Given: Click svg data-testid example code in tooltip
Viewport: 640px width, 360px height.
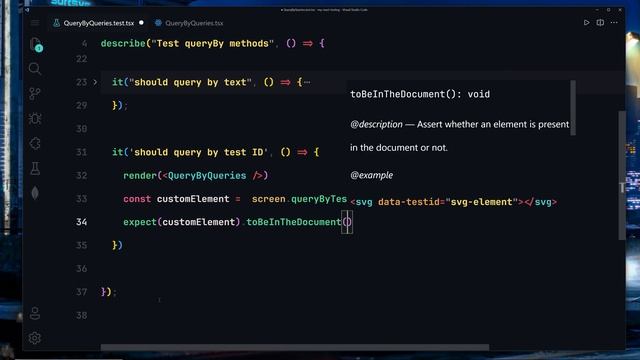Looking at the screenshot, I should (x=453, y=202).
